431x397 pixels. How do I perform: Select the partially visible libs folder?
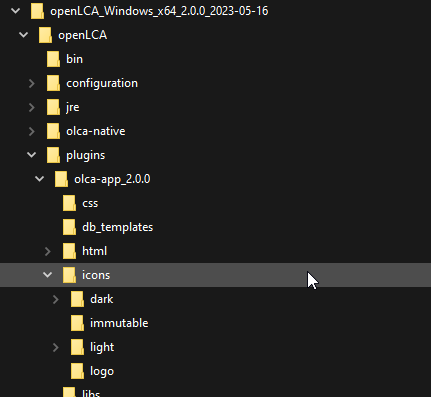click(91, 393)
